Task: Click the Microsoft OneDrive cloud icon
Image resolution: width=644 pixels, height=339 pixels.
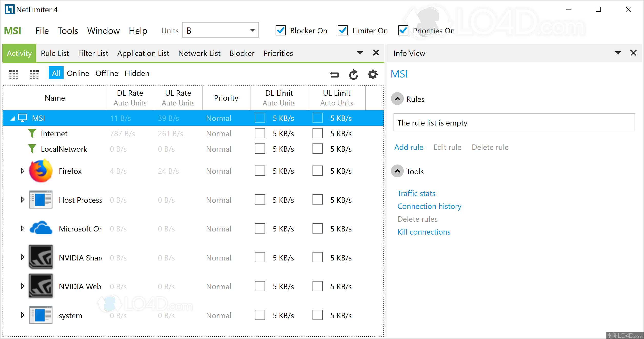Action: (x=41, y=228)
